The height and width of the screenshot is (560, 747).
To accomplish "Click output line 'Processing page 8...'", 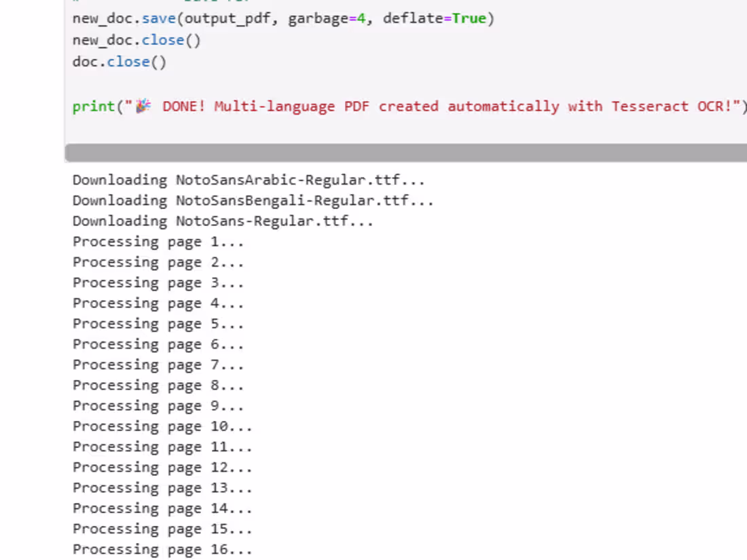I will coord(158,386).
